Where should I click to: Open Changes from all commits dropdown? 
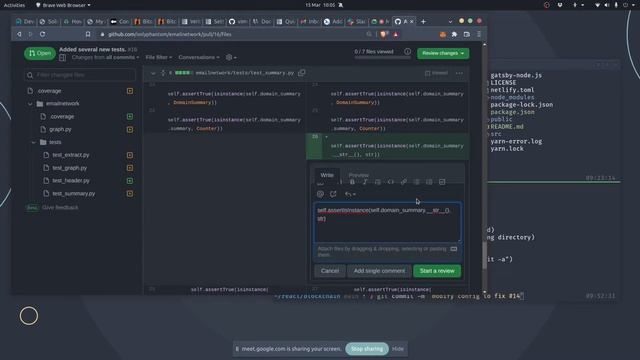pyautogui.click(x=105, y=58)
